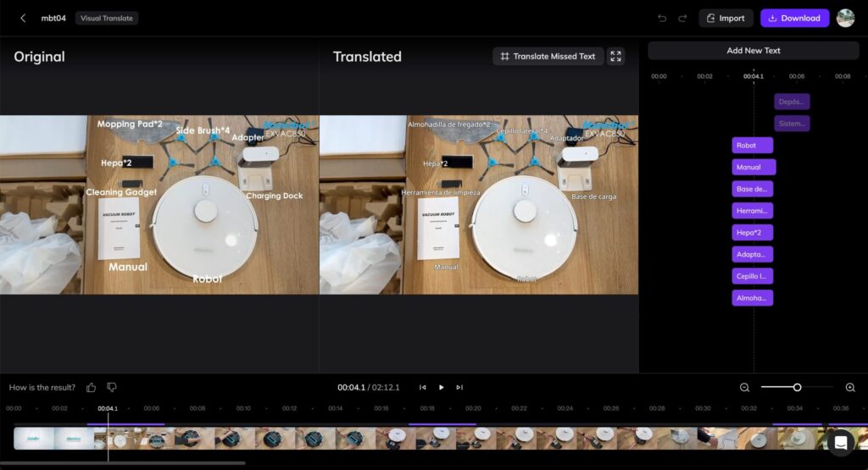Select the Manual text block

point(754,167)
